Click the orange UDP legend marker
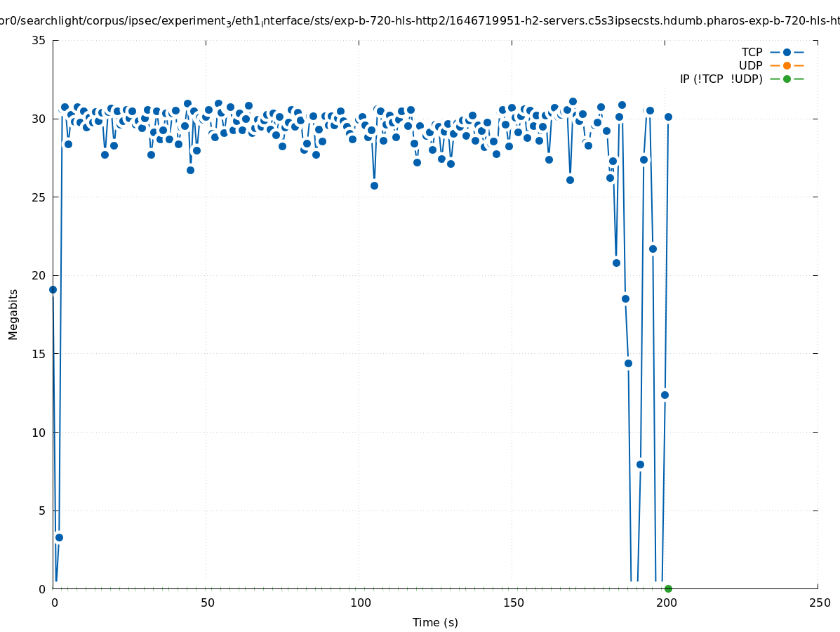 point(787,66)
